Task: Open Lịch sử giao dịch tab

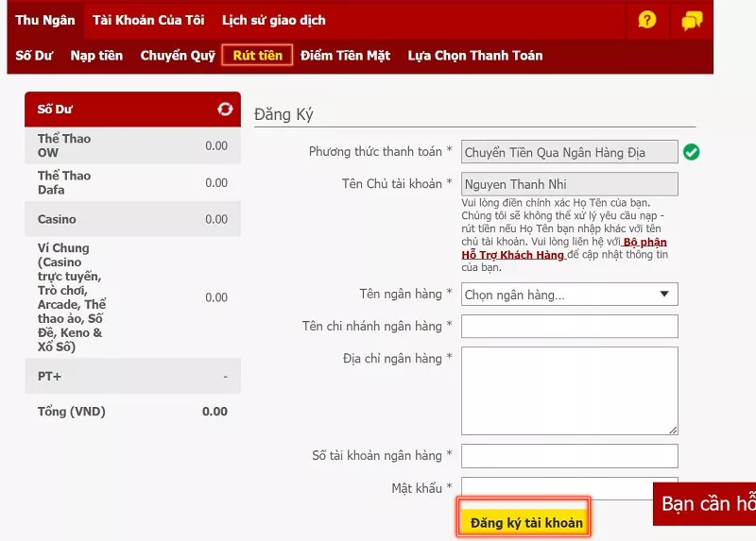Action: point(274,20)
